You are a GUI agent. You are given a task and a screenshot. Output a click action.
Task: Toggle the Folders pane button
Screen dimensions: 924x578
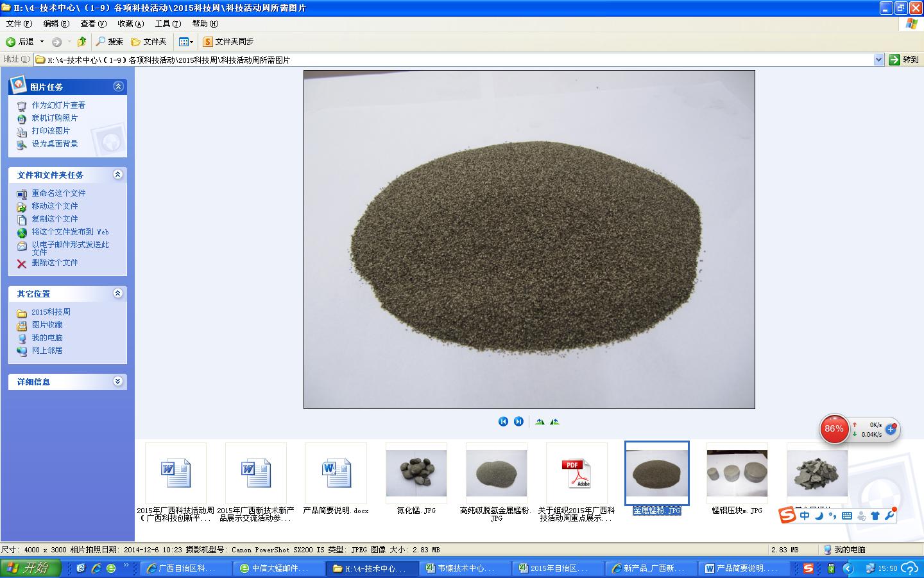pyautogui.click(x=148, y=42)
